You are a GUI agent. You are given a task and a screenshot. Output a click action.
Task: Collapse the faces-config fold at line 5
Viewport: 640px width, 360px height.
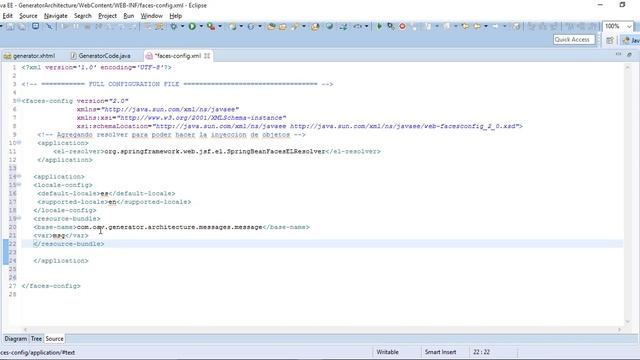click(x=19, y=100)
